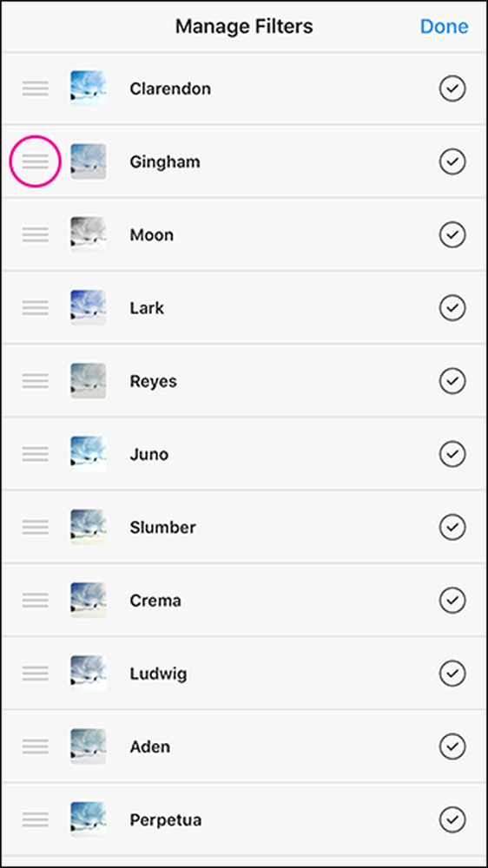Toggle the Crema filter checkmark
Screen dimensions: 488x868
pos(452,600)
